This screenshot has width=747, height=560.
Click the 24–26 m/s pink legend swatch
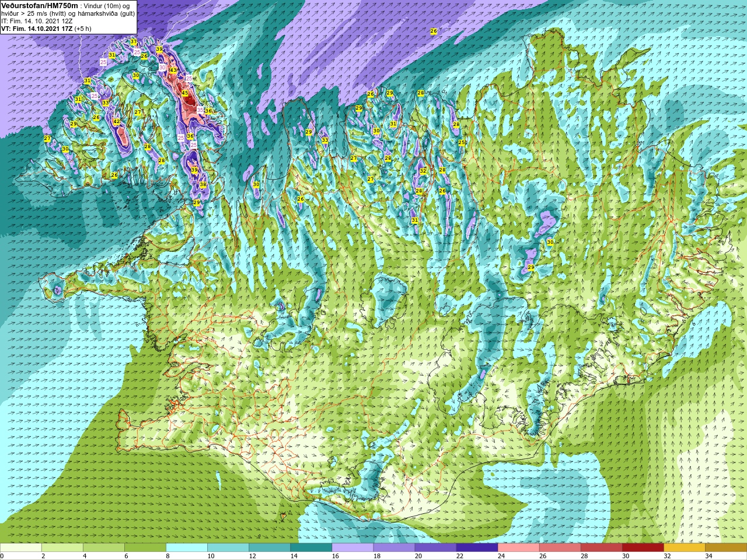pyautogui.click(x=518, y=548)
